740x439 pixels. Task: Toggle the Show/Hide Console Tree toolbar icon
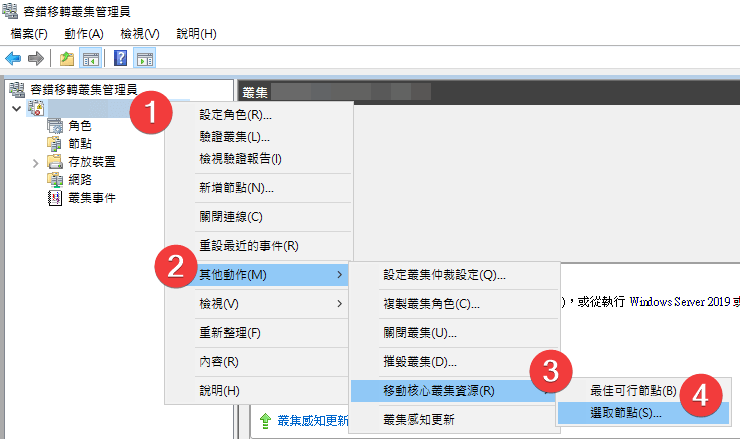90,58
